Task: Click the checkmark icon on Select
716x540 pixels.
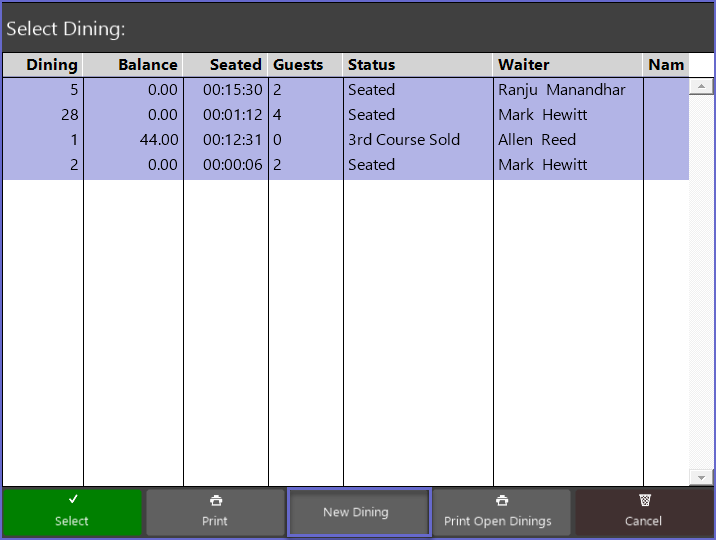Action: click(x=72, y=499)
